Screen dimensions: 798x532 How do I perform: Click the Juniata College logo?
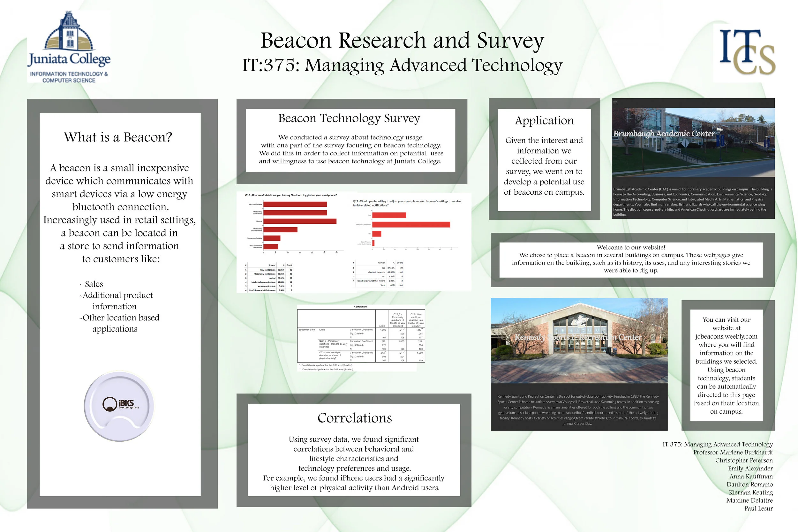[69, 47]
